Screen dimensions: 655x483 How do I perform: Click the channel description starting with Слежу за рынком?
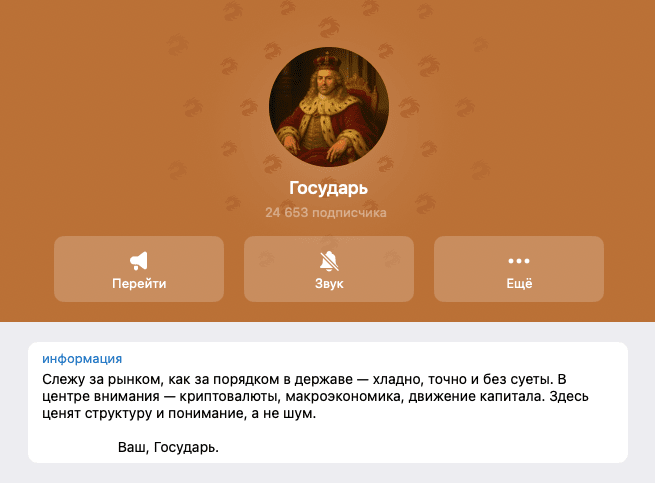(315, 396)
